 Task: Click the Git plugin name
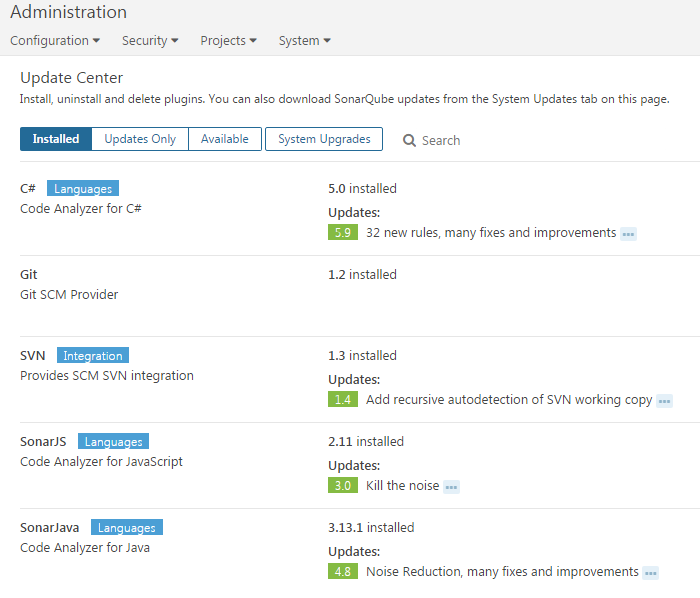point(29,274)
